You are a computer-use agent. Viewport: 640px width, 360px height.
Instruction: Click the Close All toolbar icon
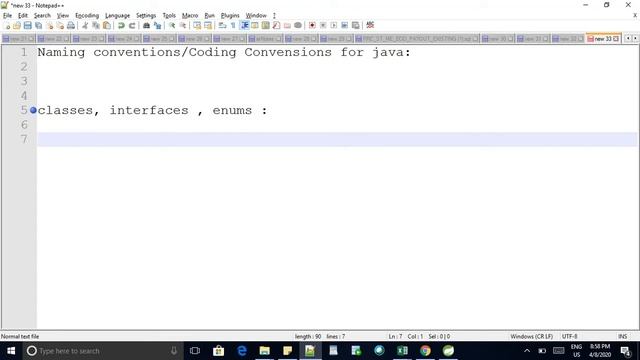click(60, 25)
